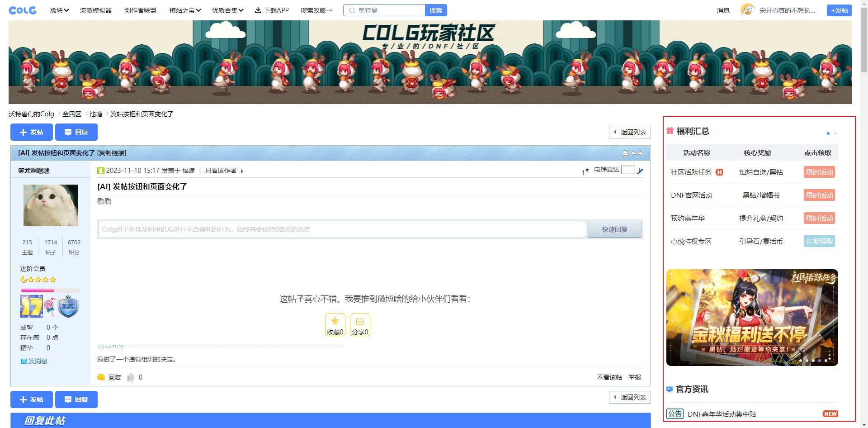This screenshot has width=868, height=428.
Task: Click the top-right +发帖 button
Action: [839, 10]
